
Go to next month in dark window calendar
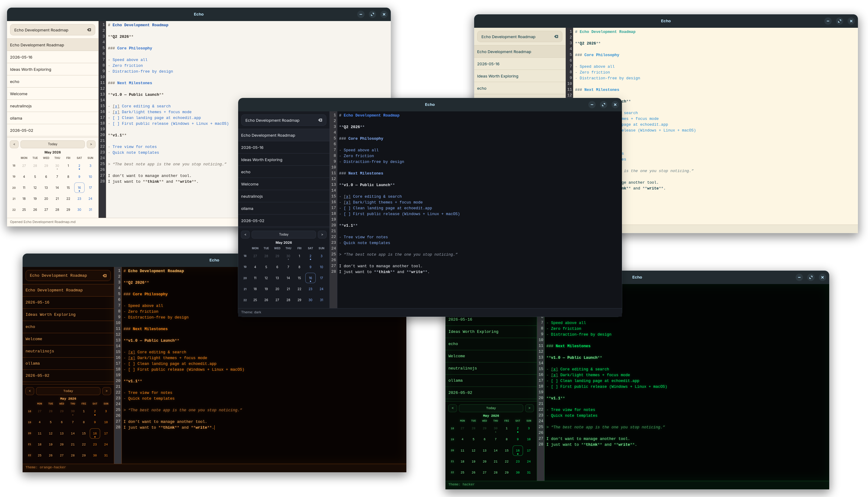click(322, 235)
